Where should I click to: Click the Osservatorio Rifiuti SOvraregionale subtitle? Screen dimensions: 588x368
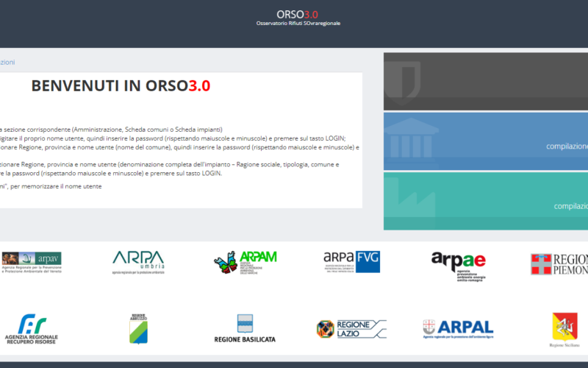tap(298, 24)
